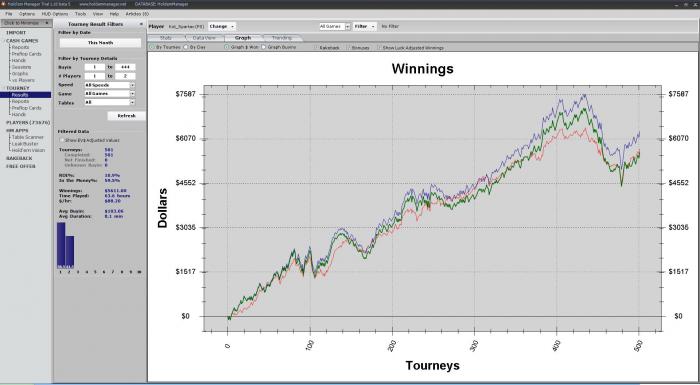The height and width of the screenshot is (385, 700).
Task: Open Sessions under Cash Games
Action: (21, 67)
